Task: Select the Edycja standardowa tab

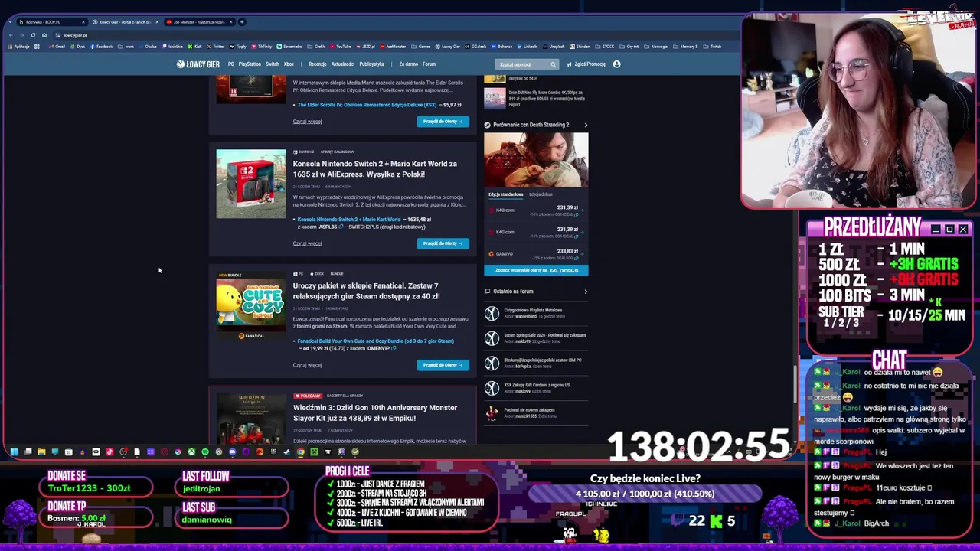Action: [x=506, y=194]
